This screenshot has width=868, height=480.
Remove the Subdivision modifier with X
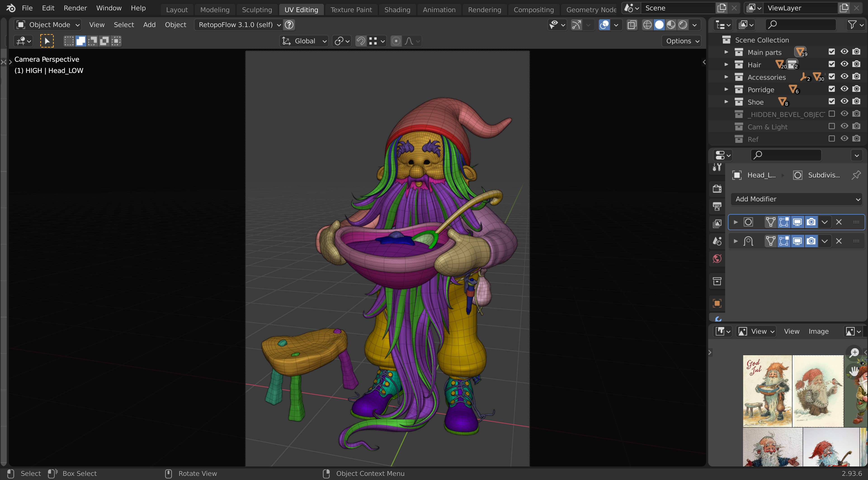pos(839,222)
